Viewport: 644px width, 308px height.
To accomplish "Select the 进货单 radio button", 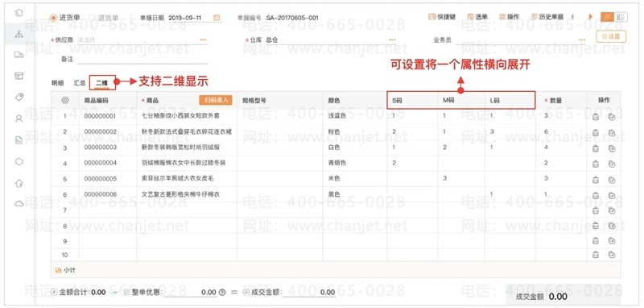I will point(54,18).
